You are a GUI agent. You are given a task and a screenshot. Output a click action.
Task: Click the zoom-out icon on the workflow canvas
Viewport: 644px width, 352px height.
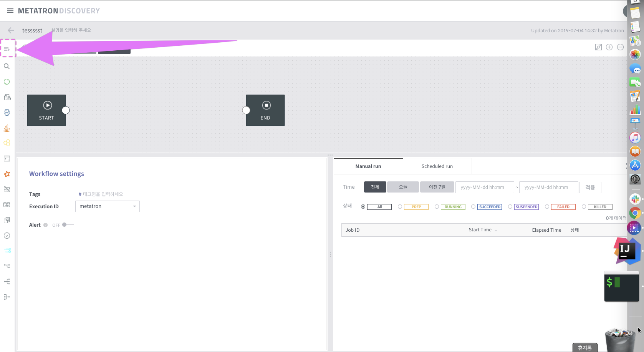(x=620, y=47)
